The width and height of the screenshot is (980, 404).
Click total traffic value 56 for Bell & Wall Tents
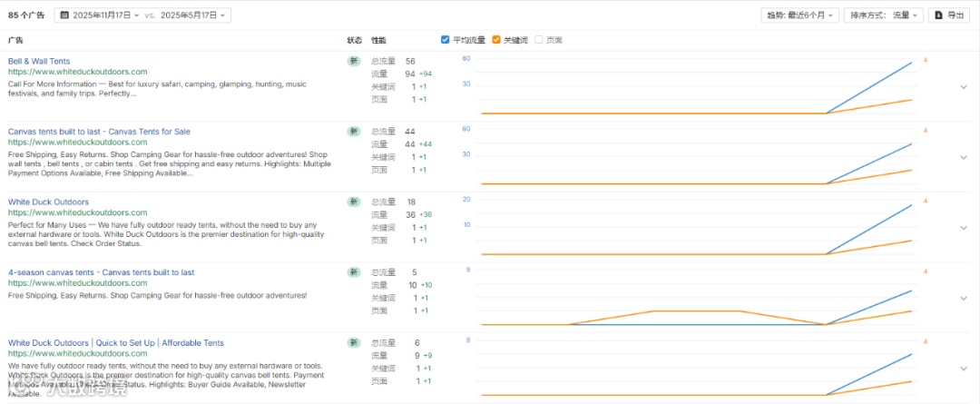pyautogui.click(x=410, y=62)
